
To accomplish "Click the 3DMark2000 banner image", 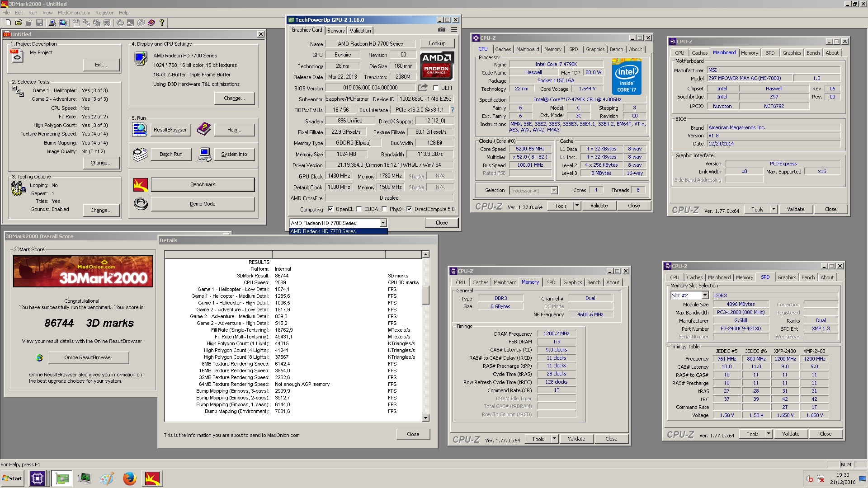I will tap(83, 271).
